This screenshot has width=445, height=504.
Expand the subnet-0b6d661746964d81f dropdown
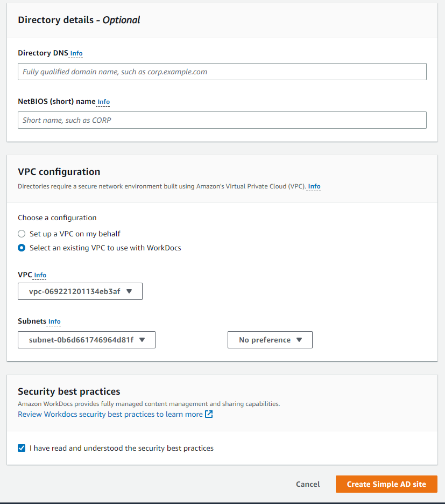coord(86,340)
